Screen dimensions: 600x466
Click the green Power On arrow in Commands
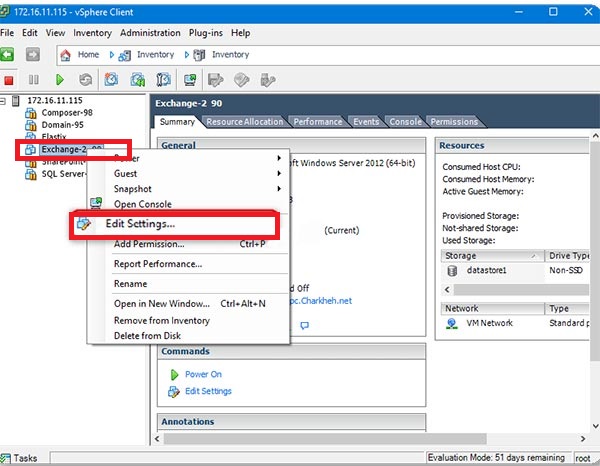[x=174, y=375]
